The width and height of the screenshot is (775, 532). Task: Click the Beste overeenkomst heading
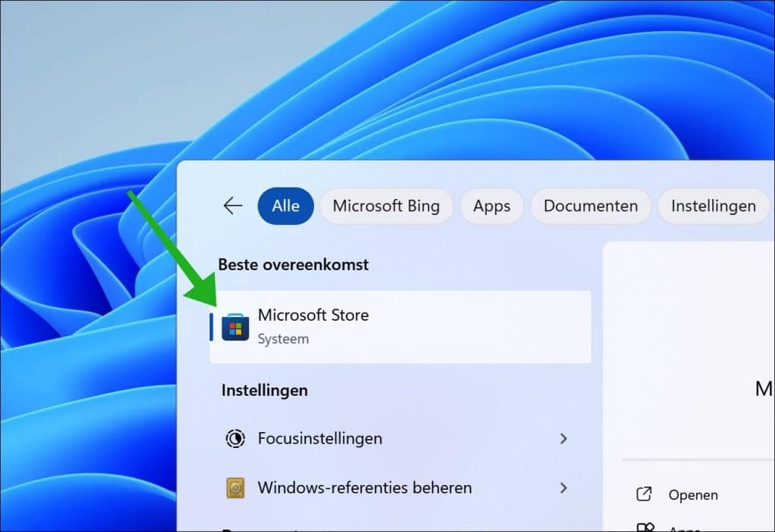[x=294, y=265]
